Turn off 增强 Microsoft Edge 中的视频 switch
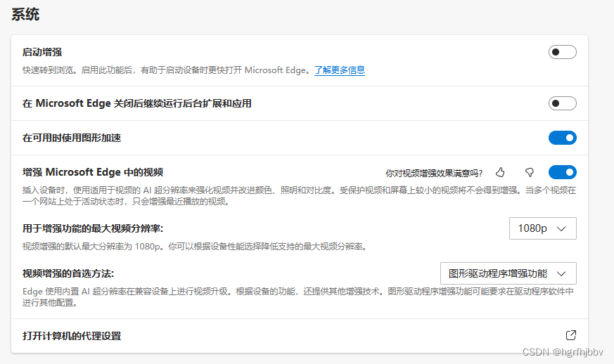The width and height of the screenshot is (614, 364). point(563,172)
